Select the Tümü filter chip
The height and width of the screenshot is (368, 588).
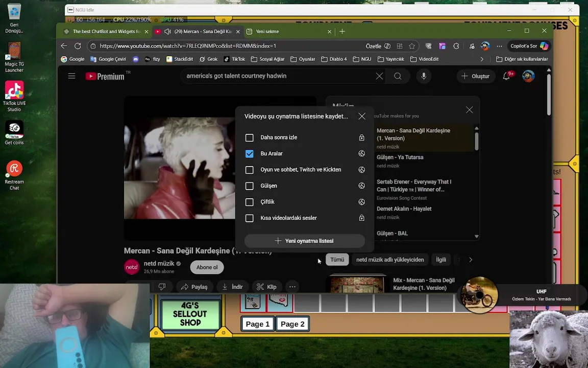[x=337, y=260]
